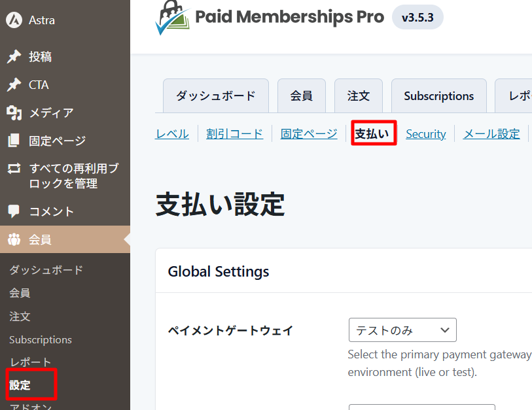The image size is (532, 410).
Task: Click the 支払い設定 page heading
Action: point(220,204)
